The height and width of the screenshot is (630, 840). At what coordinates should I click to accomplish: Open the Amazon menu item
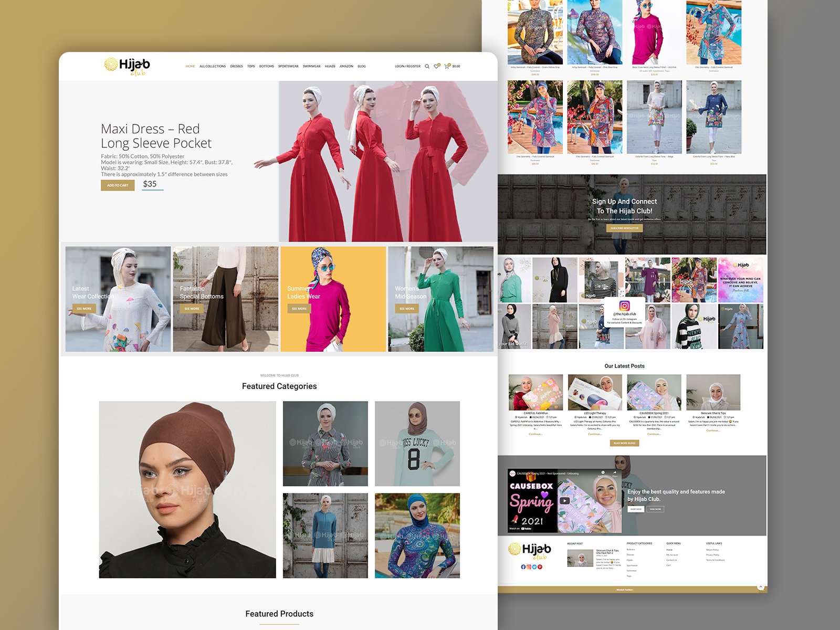point(346,66)
